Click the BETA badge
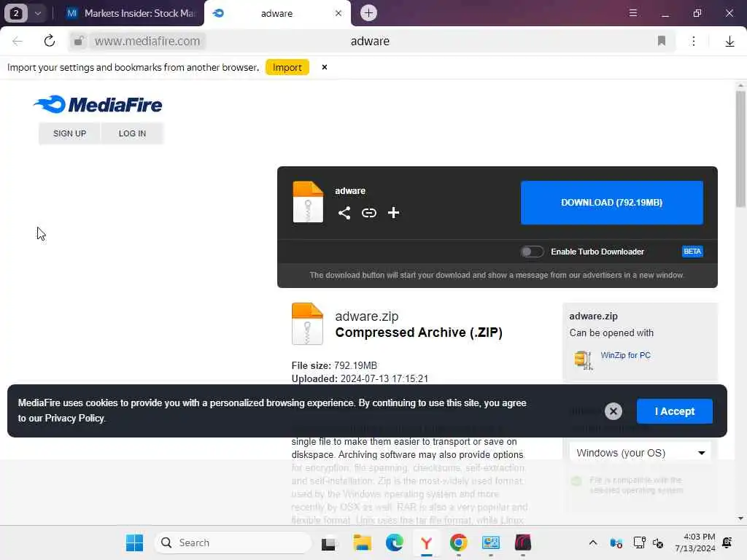The width and height of the screenshot is (747, 560). [x=692, y=252]
